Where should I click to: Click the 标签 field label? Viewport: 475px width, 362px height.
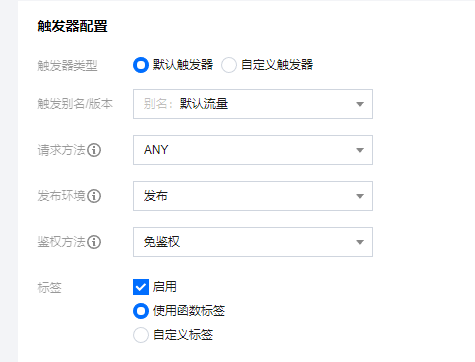pyautogui.click(x=49, y=287)
